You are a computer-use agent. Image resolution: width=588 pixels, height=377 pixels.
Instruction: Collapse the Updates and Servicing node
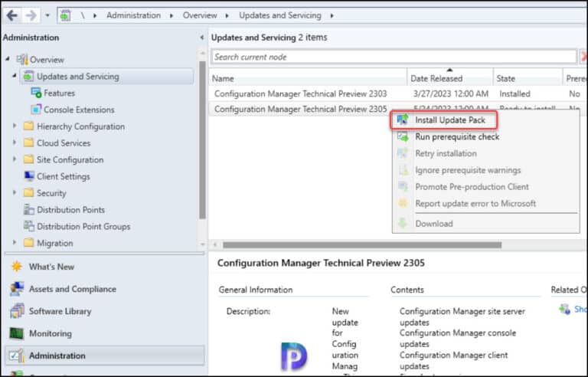(x=15, y=76)
